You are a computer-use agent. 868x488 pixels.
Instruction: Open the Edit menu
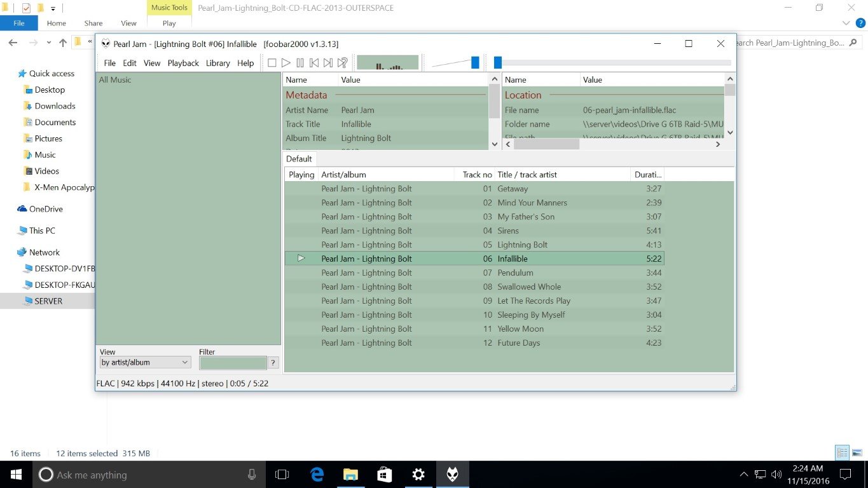(130, 63)
